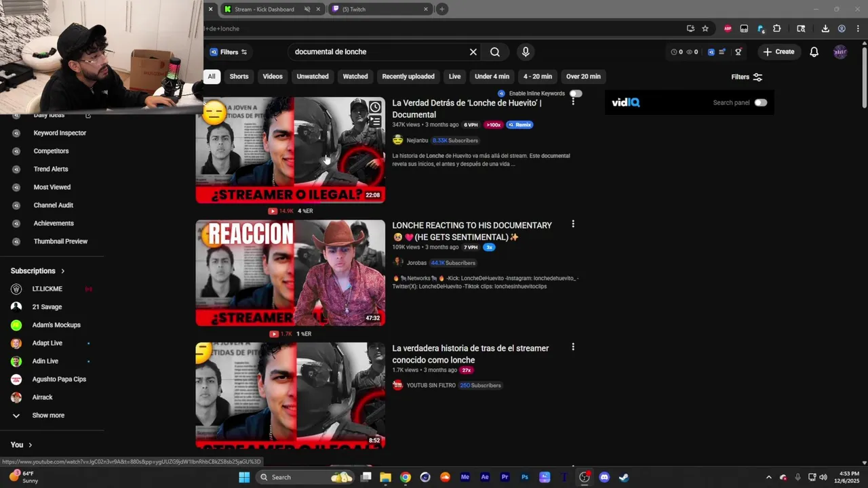Select the Shorts filter chip
This screenshot has width=868, height=488.
[239, 77]
